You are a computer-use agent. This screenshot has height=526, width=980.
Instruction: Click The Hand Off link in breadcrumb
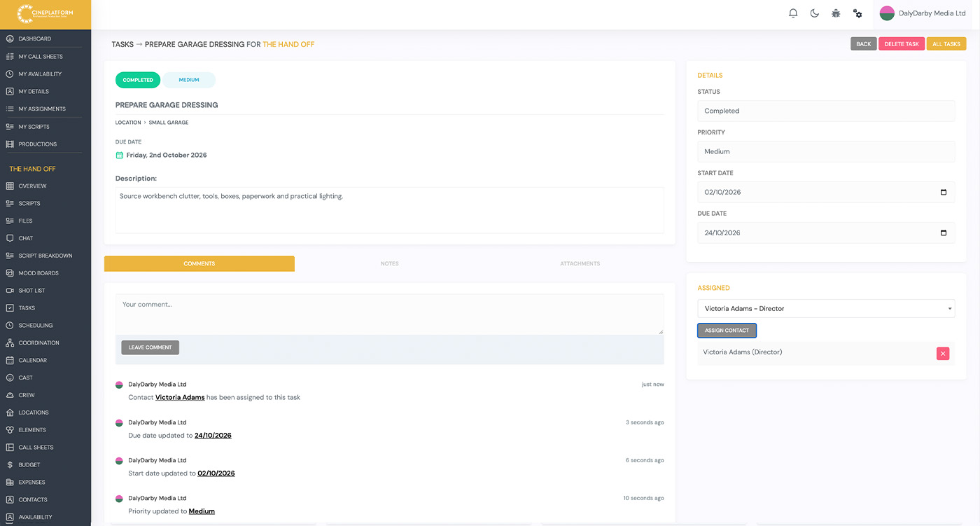(288, 45)
